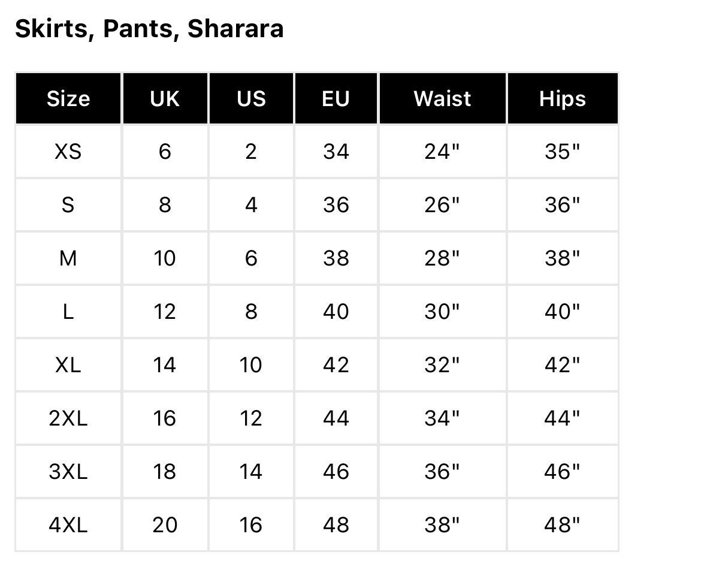Click the Size column header

(68, 98)
